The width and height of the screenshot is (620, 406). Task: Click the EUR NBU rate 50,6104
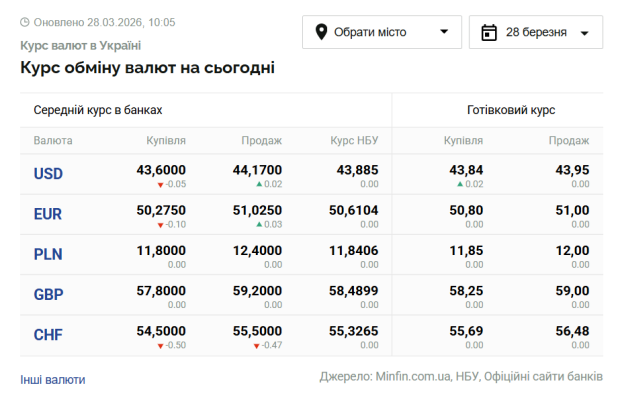pos(353,210)
